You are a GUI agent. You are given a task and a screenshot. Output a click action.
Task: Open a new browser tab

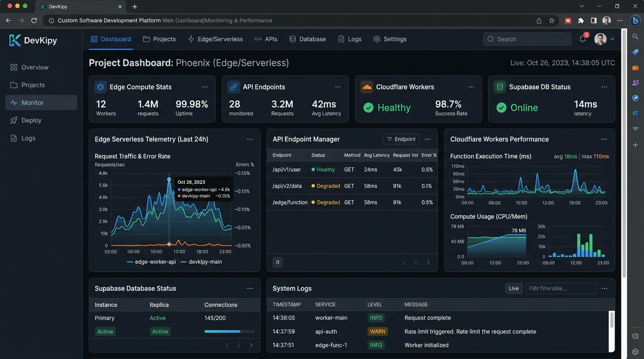click(135, 7)
